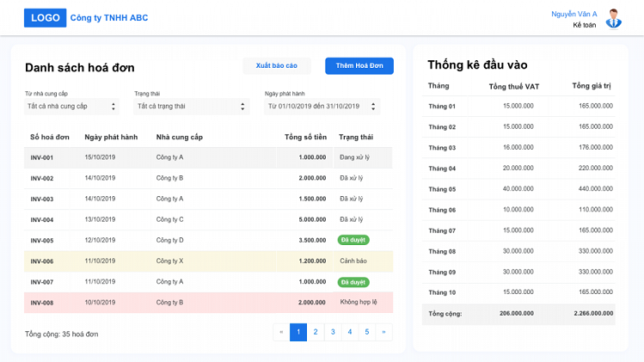Click the Xuất báo cáo button
The image size is (644, 362).
click(276, 66)
